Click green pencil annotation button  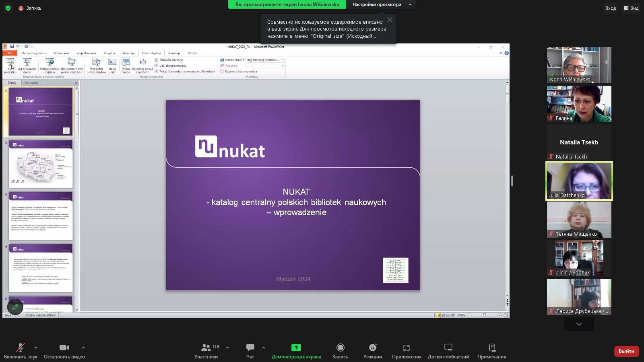coord(15,307)
